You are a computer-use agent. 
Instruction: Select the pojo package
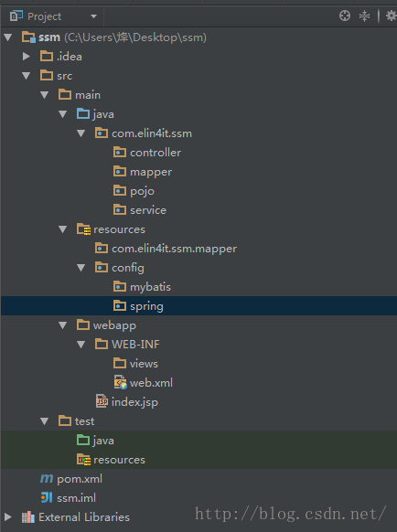tap(142, 191)
